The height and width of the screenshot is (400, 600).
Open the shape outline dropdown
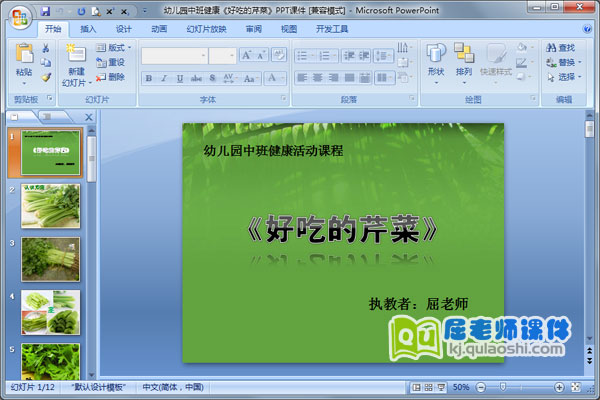click(524, 62)
